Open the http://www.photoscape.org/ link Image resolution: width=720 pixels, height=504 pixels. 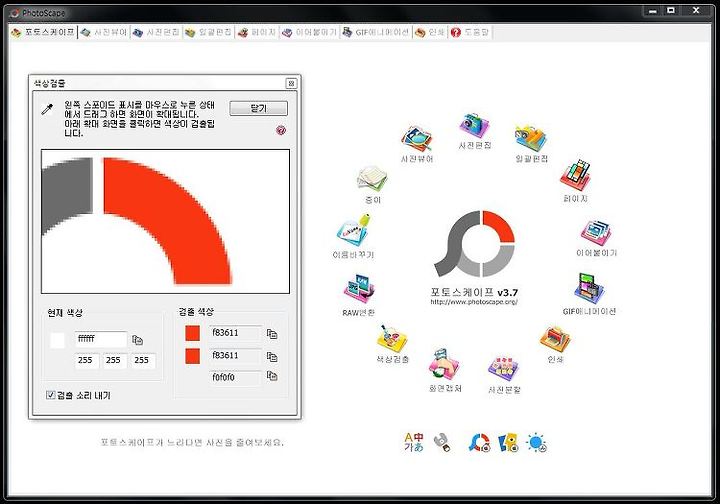(474, 302)
